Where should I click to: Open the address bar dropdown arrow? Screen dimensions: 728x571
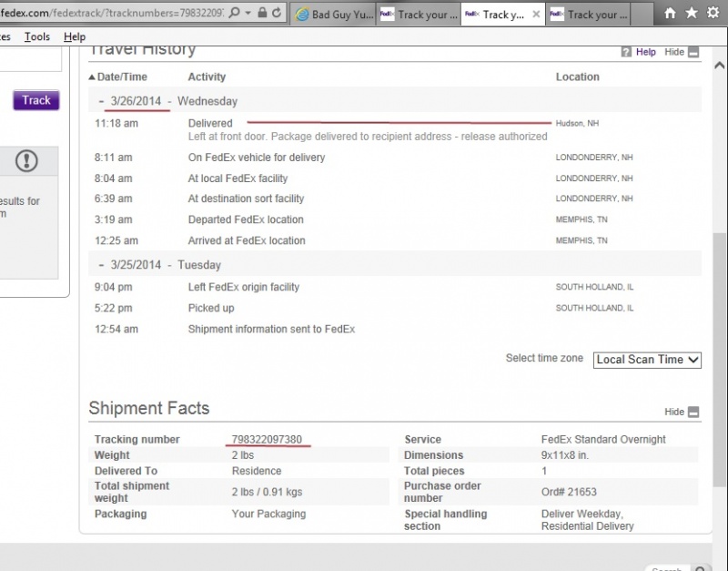coord(248,13)
